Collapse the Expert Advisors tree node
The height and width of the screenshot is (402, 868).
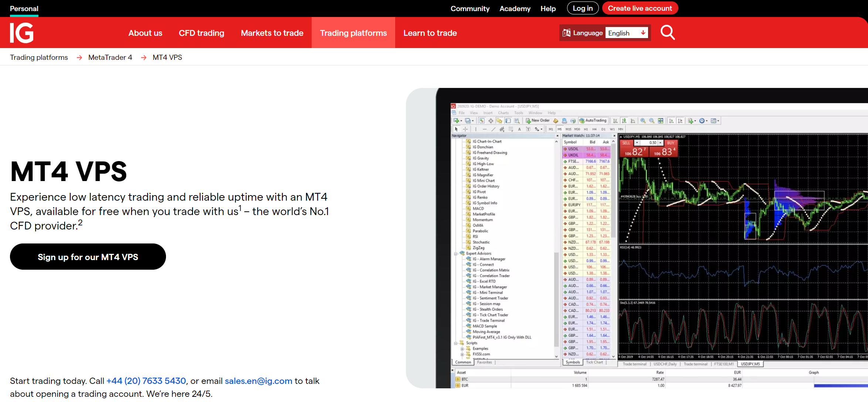click(x=456, y=253)
